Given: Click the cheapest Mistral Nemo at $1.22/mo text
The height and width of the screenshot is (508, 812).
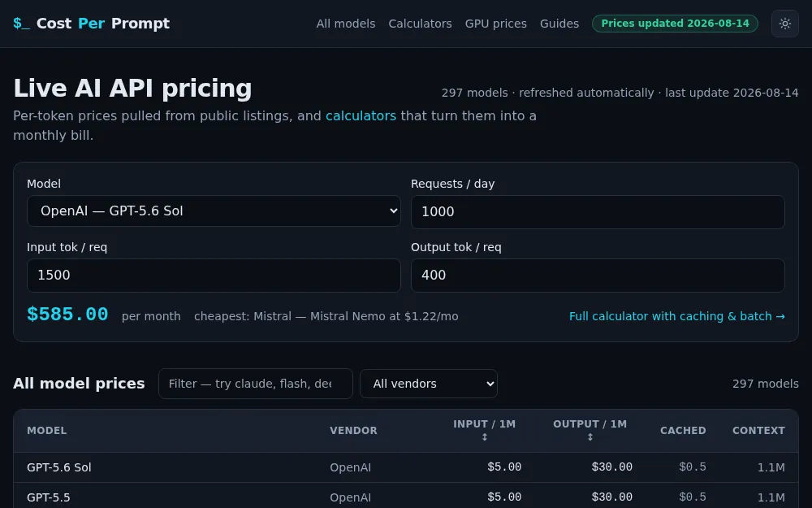Looking at the screenshot, I should coord(326,316).
